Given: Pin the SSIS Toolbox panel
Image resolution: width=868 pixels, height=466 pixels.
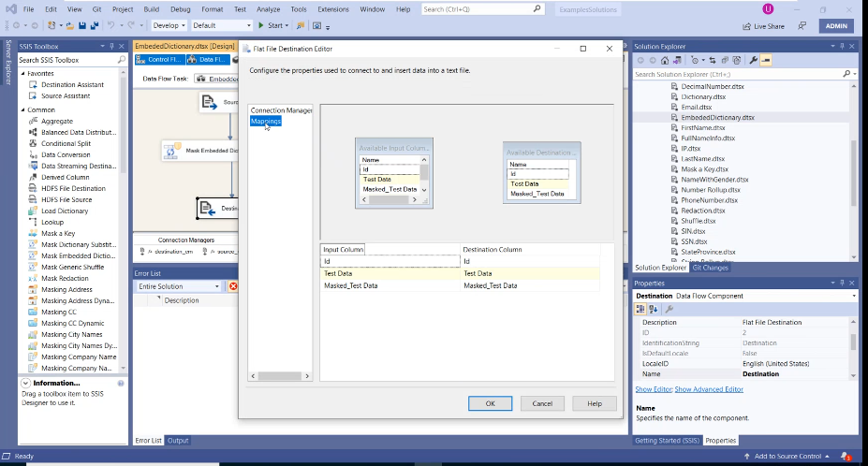Looking at the screenshot, I should click(x=111, y=47).
